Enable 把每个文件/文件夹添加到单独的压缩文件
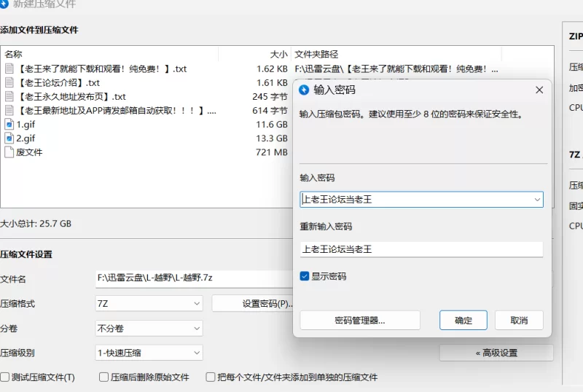583x392 pixels. click(x=211, y=377)
